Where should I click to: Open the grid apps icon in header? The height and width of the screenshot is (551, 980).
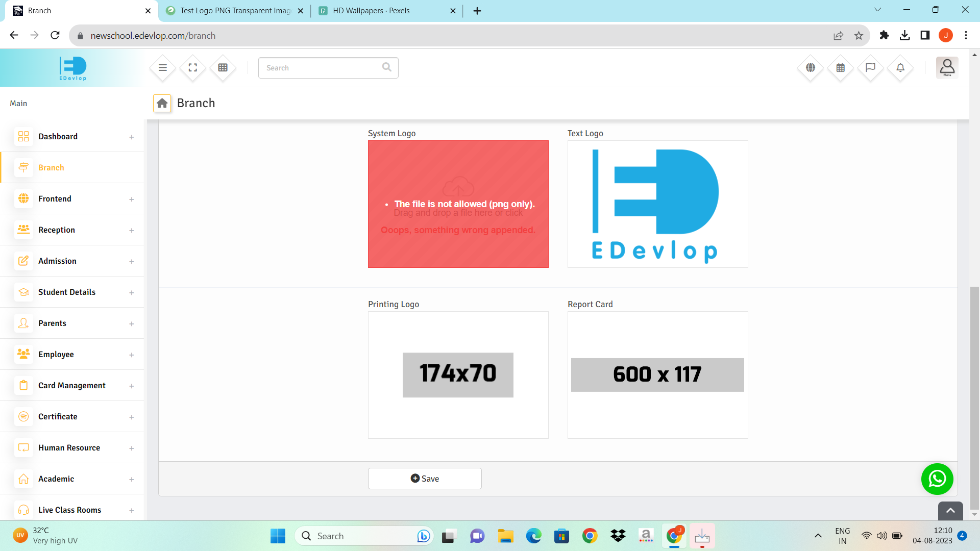coord(223,67)
